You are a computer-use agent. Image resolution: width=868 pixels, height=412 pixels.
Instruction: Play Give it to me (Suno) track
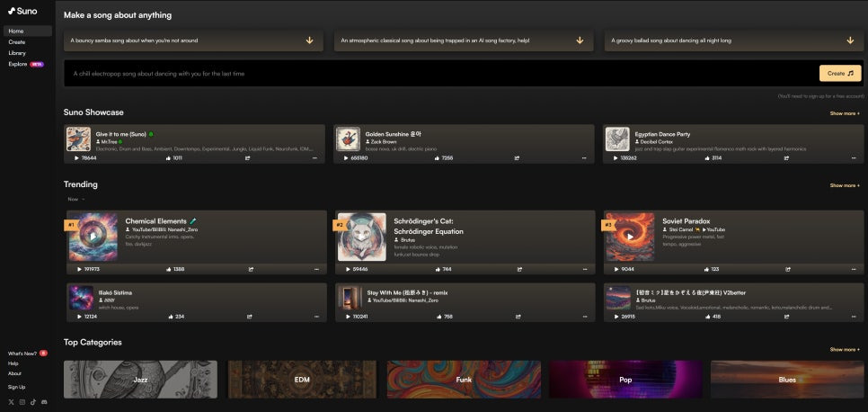(x=77, y=158)
